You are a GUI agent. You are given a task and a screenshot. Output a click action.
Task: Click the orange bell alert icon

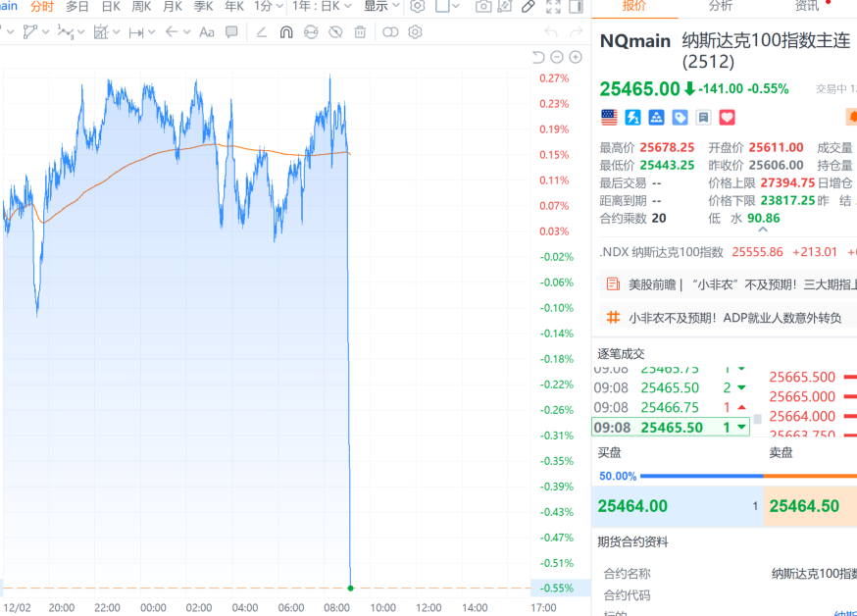[851, 118]
